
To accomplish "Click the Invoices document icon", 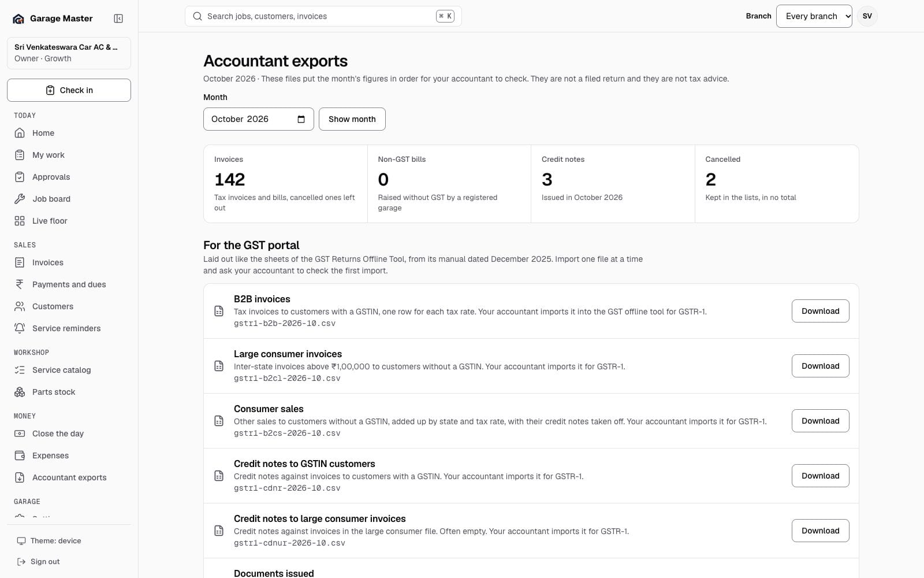I will [20, 262].
